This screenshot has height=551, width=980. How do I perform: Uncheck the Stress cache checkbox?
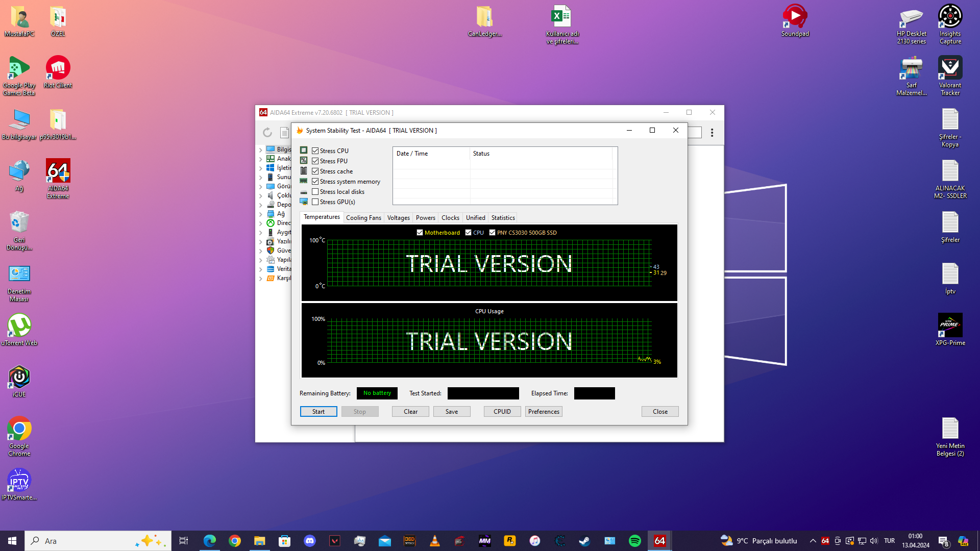(x=315, y=171)
